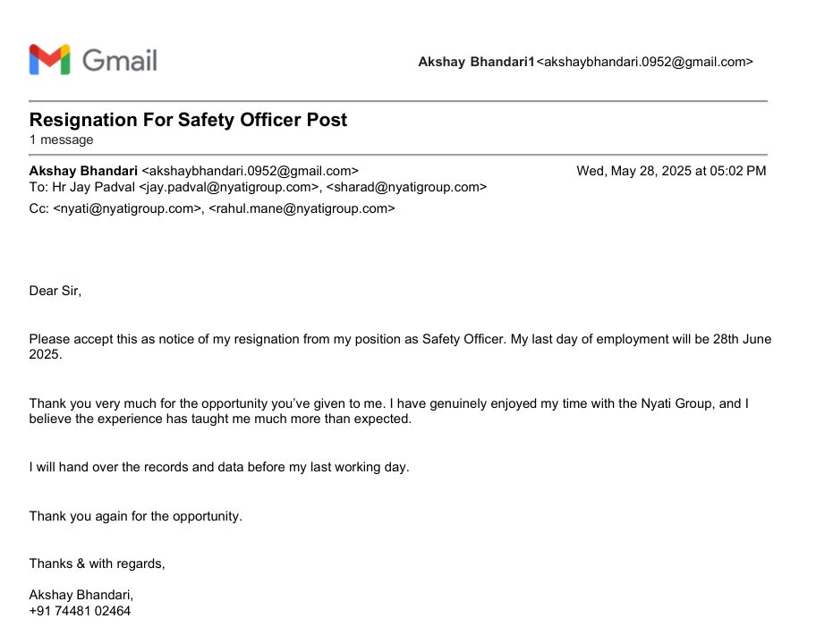
Task: Select the subject Resignation For Safety Officer Post
Action: (188, 120)
